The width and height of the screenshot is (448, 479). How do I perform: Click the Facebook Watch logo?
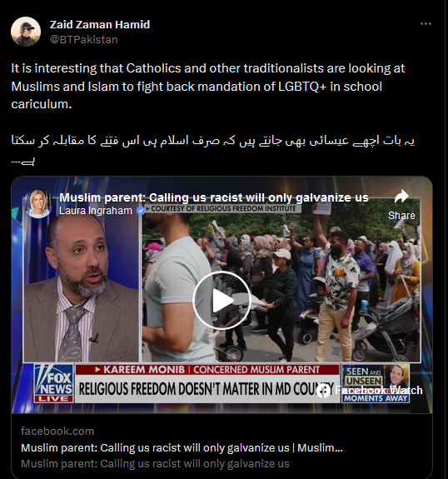[x=370, y=391]
